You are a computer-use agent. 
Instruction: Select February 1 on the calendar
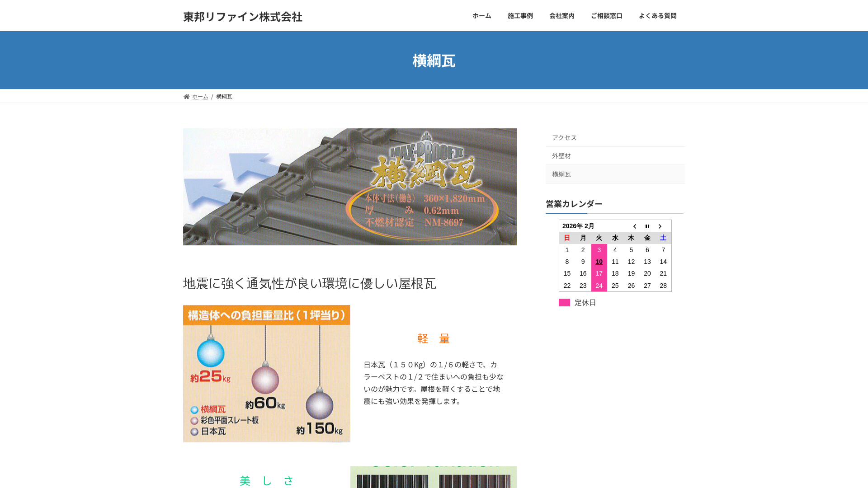point(567,250)
